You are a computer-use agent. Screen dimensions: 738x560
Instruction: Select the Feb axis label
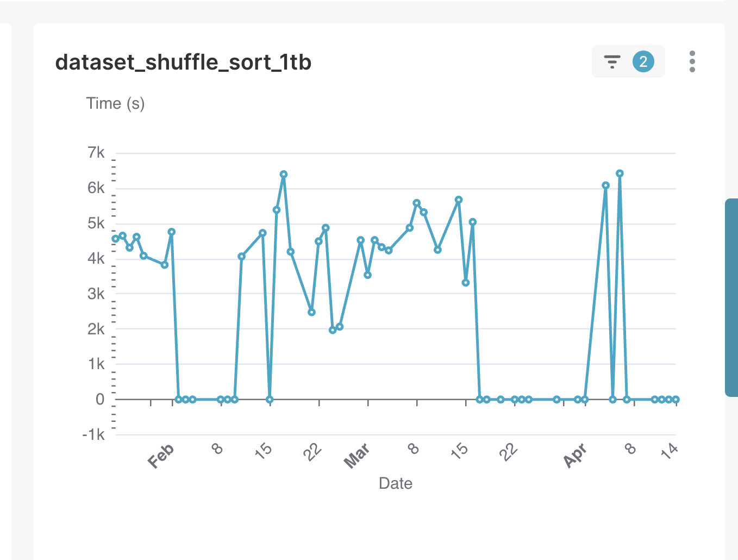coord(161,457)
